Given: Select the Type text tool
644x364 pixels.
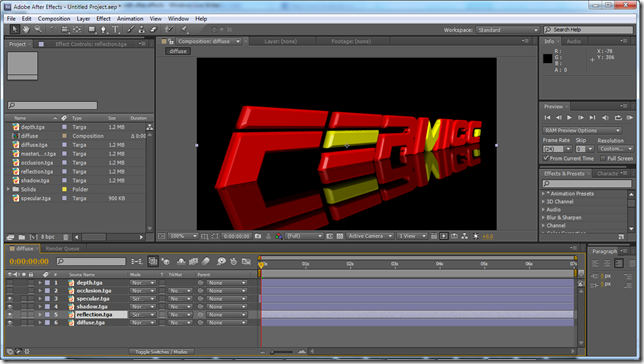Looking at the screenshot, I should coord(115,30).
